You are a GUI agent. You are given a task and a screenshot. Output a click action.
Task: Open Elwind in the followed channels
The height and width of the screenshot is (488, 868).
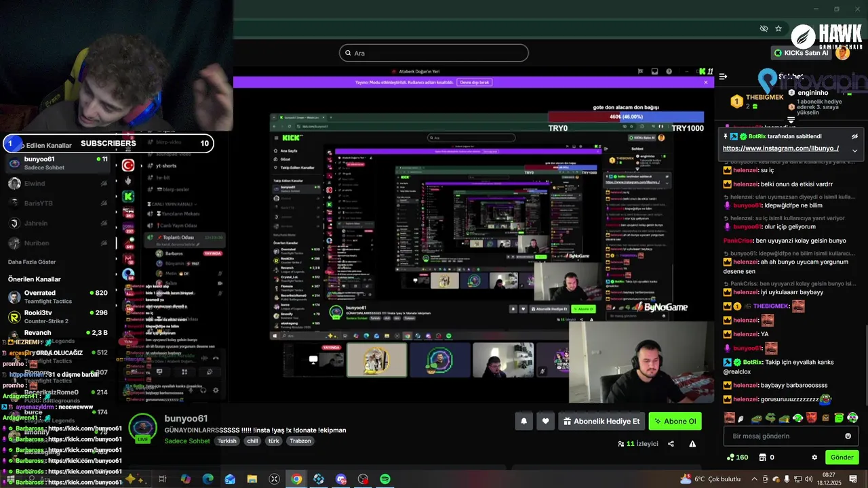[58, 184]
